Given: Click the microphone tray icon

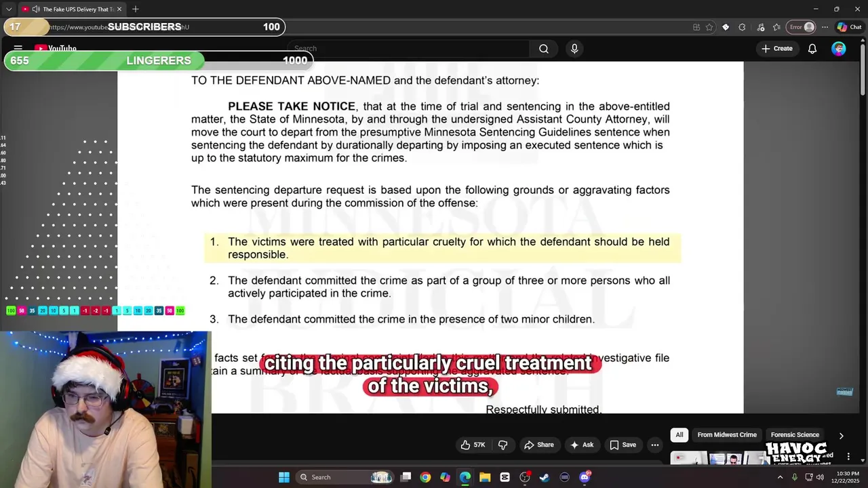Looking at the screenshot, I should (x=794, y=477).
